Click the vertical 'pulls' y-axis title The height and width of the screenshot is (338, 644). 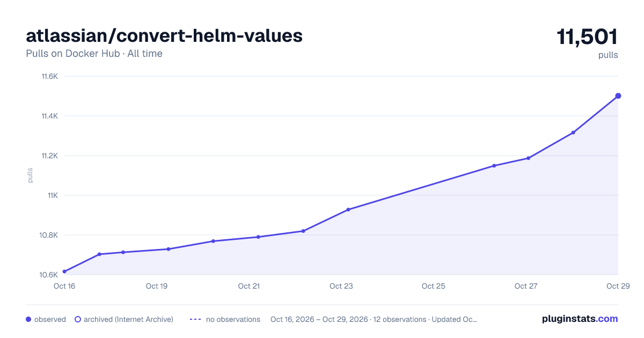pyautogui.click(x=30, y=175)
